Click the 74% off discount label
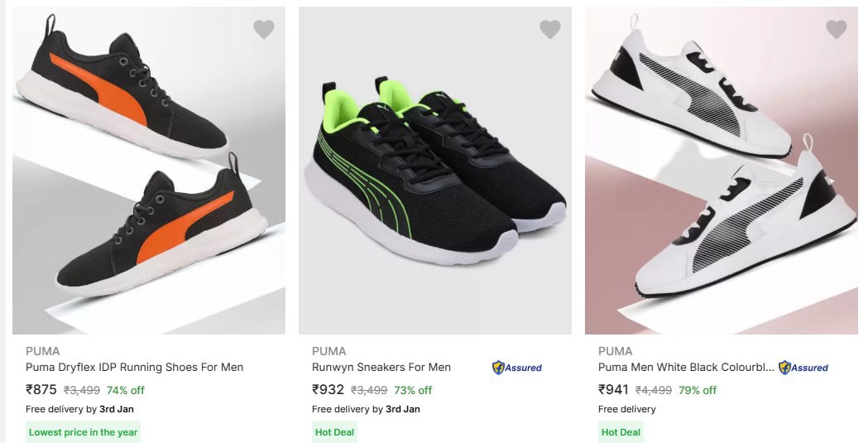The width and height of the screenshot is (868, 443). click(126, 390)
